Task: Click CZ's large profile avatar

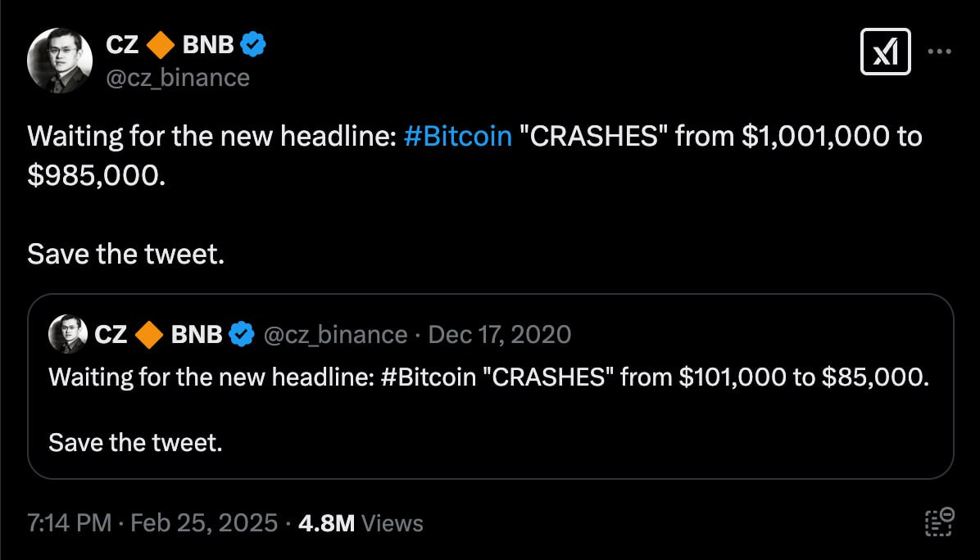Action: click(60, 61)
